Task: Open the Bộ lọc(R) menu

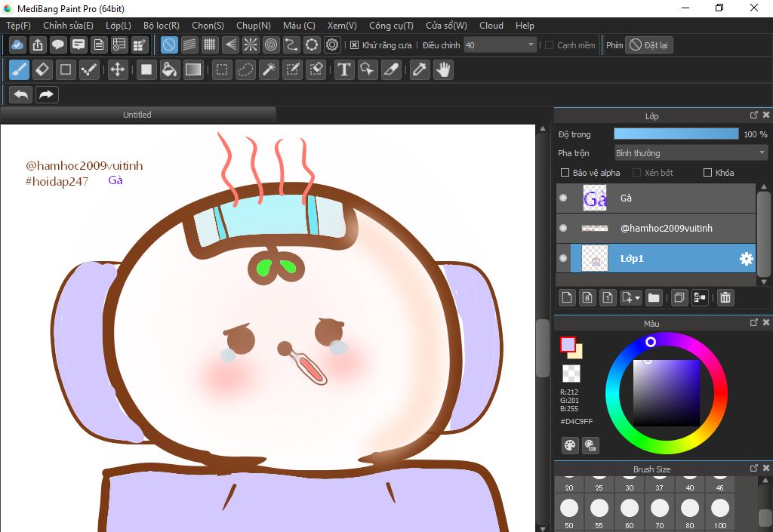Action: click(162, 26)
